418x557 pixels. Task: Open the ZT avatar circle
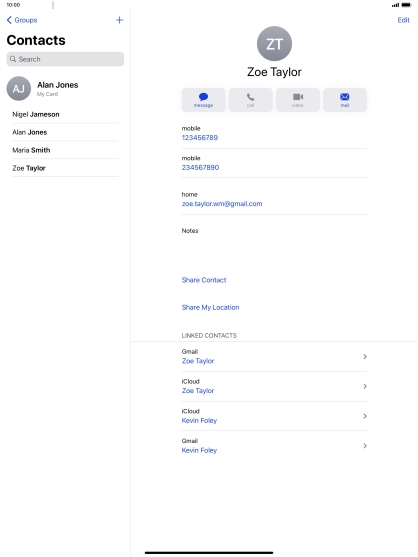tap(274, 43)
